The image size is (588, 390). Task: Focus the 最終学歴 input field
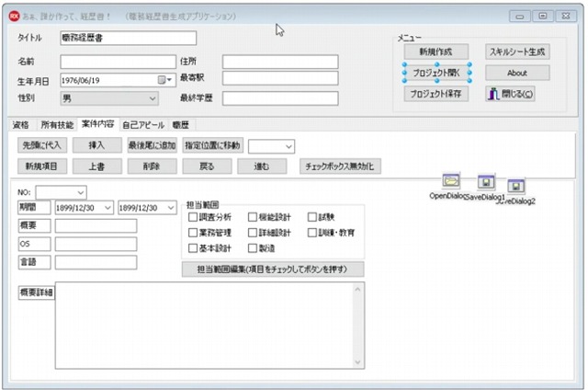(280, 98)
